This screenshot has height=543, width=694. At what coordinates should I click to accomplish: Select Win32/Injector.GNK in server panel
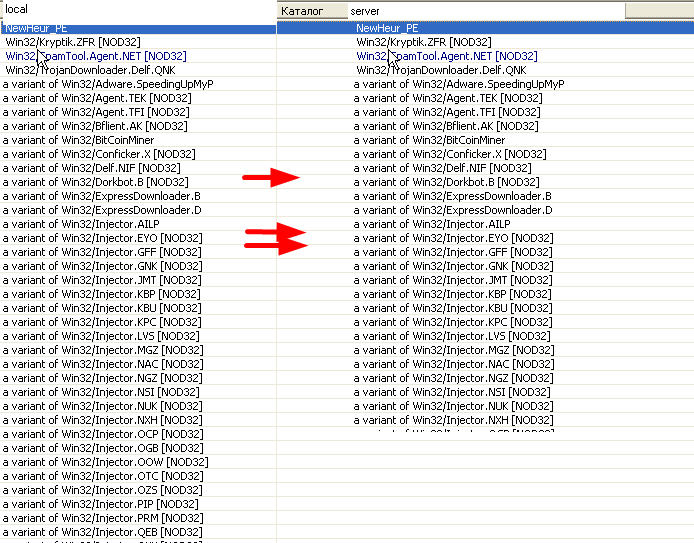[453, 266]
